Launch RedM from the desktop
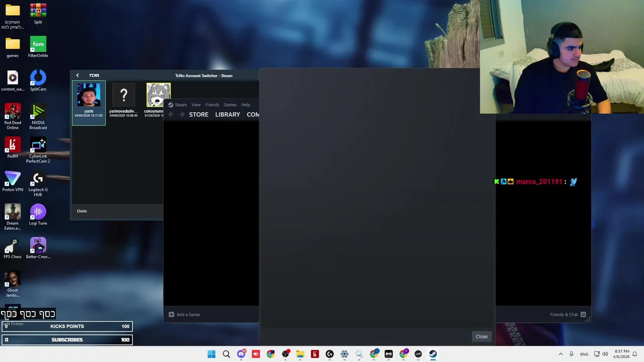Viewport: 644px width, 362px height. click(13, 147)
